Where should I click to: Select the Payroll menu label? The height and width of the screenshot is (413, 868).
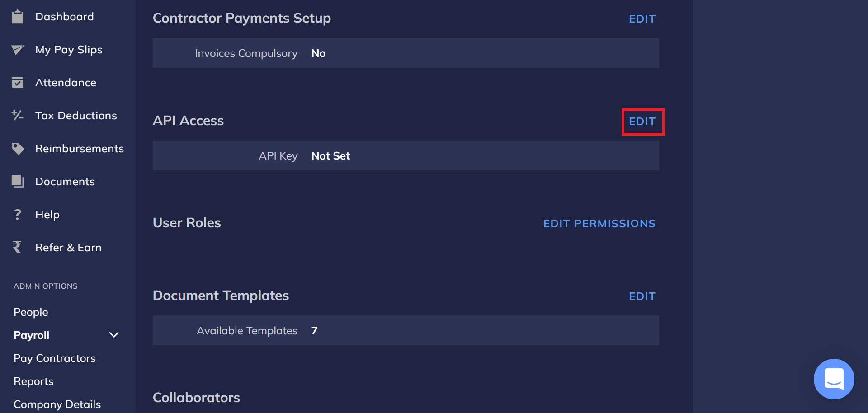point(32,335)
